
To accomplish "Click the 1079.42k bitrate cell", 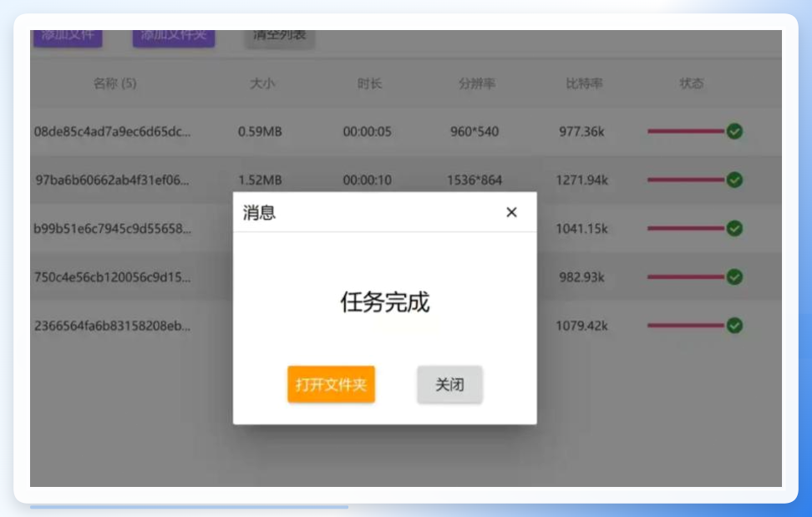I will [581, 326].
